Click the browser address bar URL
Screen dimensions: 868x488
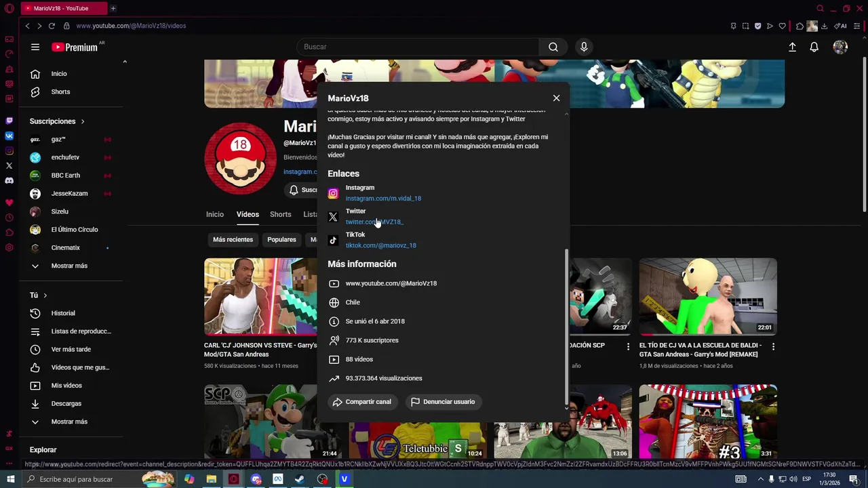(x=131, y=26)
